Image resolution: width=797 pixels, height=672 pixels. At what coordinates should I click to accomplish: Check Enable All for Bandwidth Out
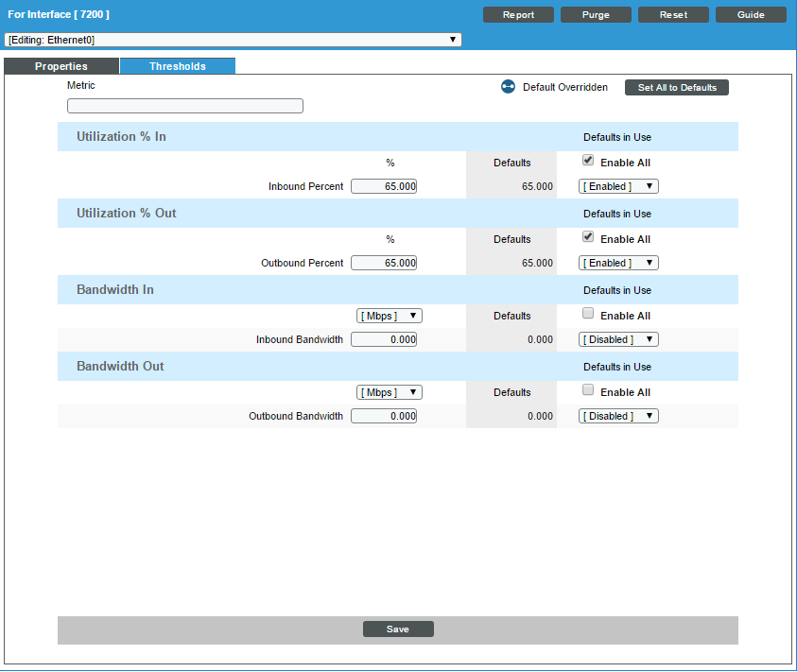(x=588, y=389)
